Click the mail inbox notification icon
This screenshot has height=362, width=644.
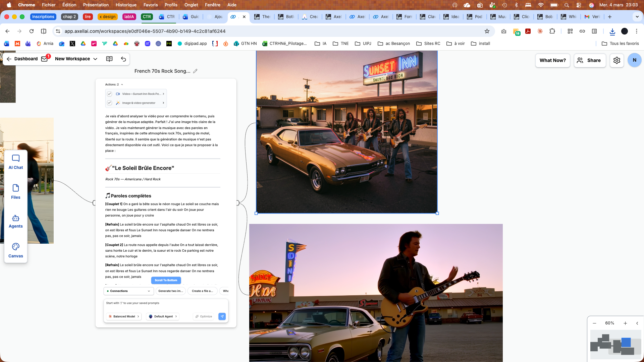(x=44, y=59)
